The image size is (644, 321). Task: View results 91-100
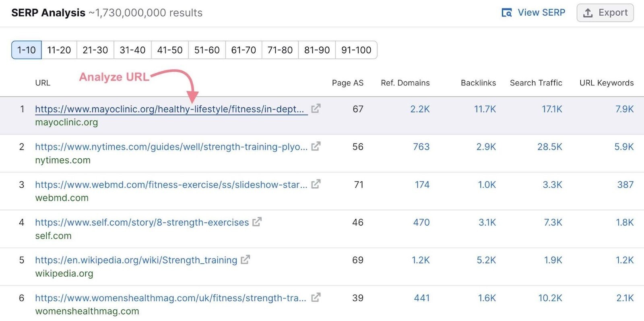pyautogui.click(x=357, y=50)
